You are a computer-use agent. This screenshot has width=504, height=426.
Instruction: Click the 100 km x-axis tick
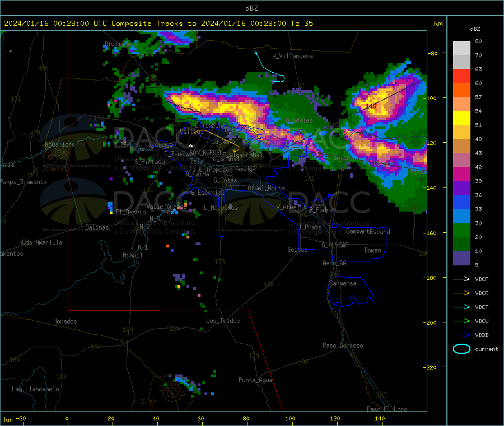pyautogui.click(x=290, y=418)
